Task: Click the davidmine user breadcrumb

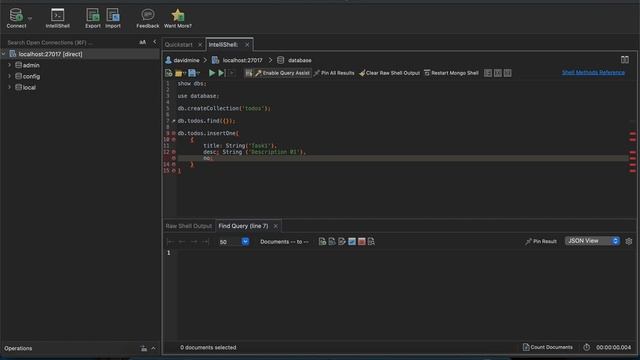Action: [x=182, y=60]
